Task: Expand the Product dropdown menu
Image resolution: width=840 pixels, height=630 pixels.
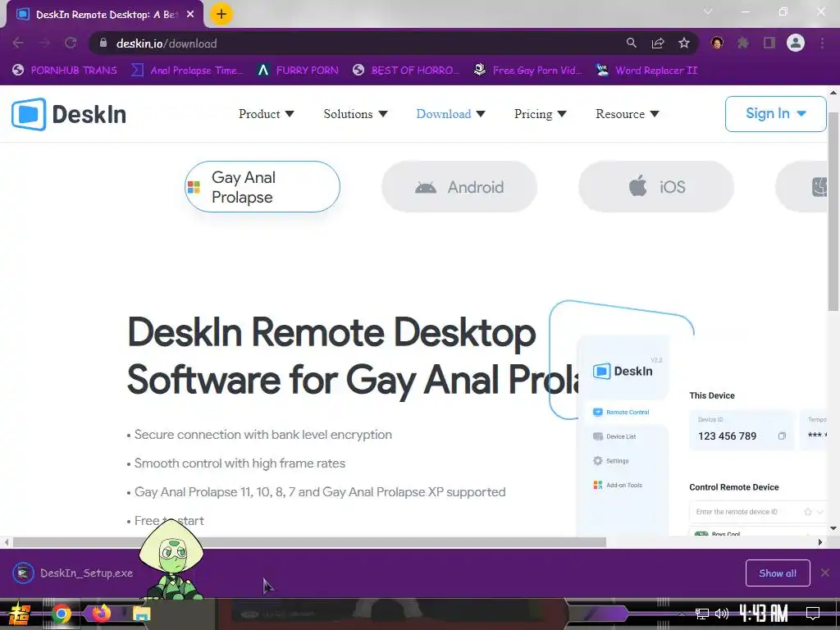Action: coord(267,113)
